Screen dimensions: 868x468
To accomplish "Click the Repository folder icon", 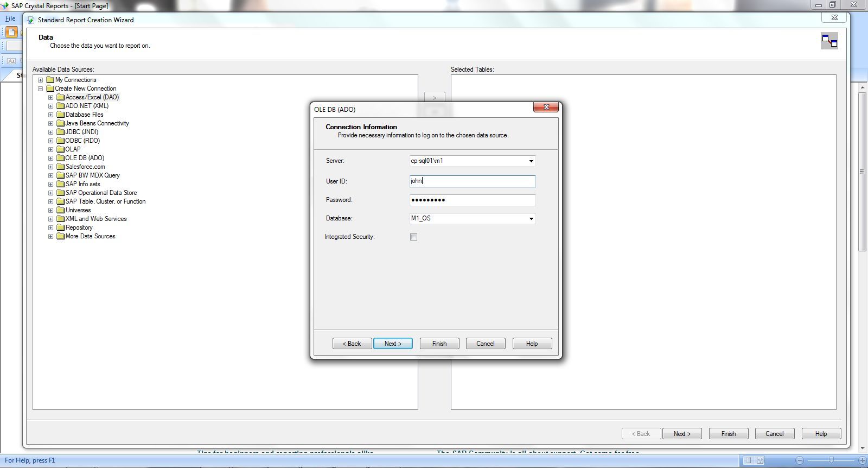I will click(x=60, y=227).
